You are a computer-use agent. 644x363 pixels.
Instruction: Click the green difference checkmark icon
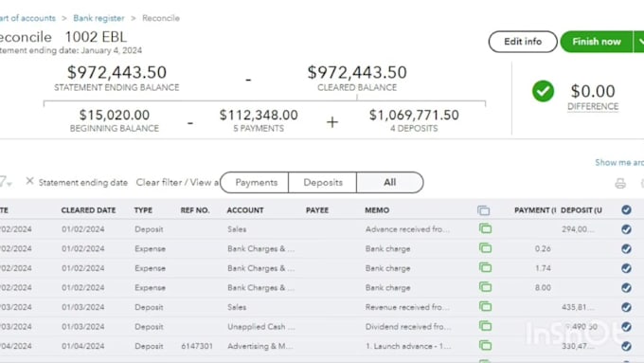[543, 91]
